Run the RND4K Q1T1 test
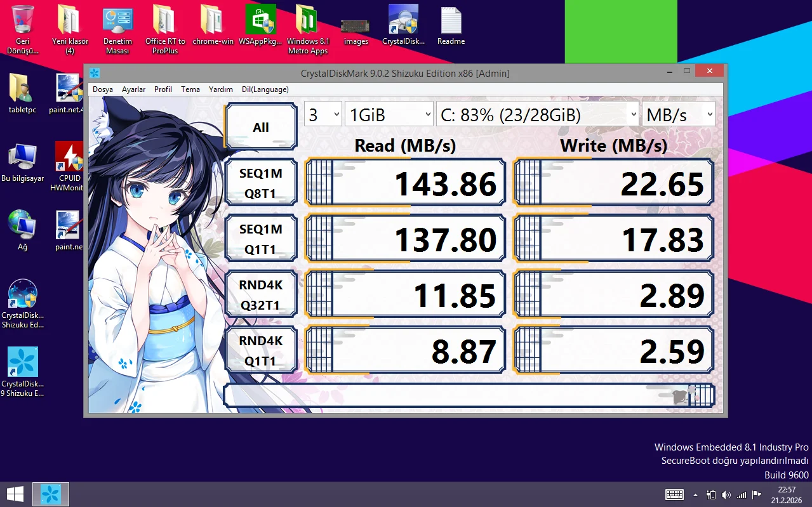This screenshot has width=812, height=507. click(261, 350)
